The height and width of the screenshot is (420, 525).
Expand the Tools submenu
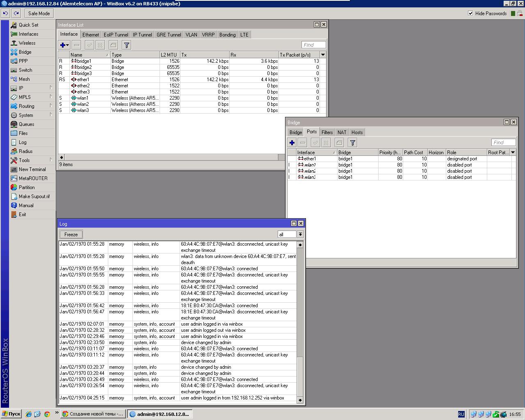click(51, 160)
